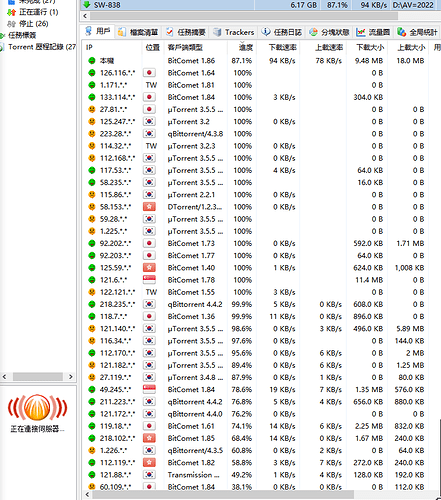Open the 任務日誌 task log tab
This screenshot has height=500, width=441.
[282, 32]
